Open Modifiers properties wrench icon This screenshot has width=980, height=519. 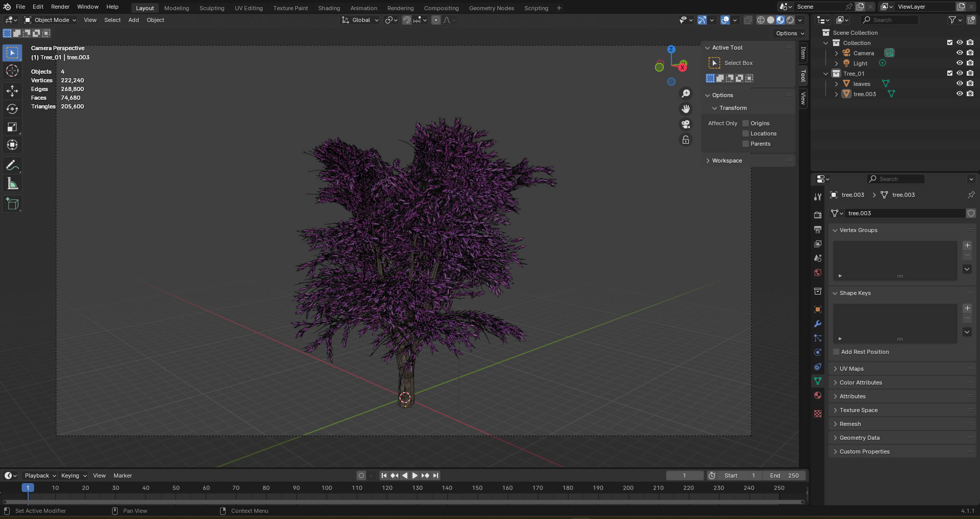point(818,324)
